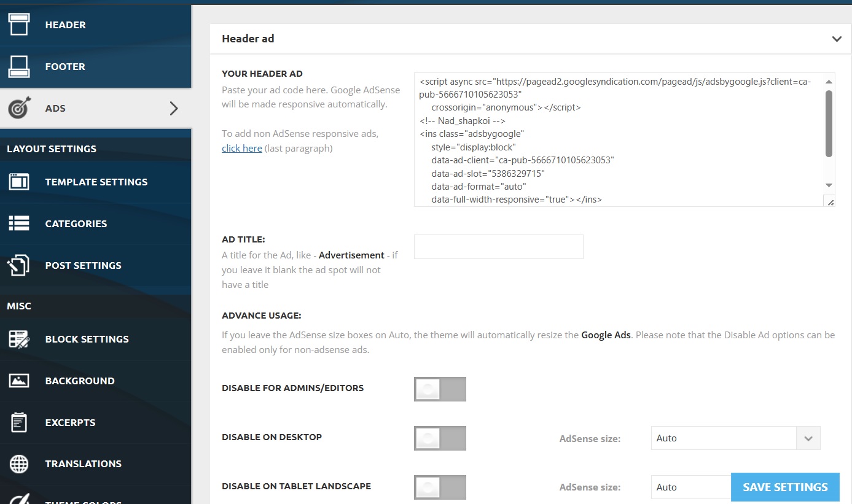
Task: Click the 'Header ad' section title
Action: click(x=248, y=39)
